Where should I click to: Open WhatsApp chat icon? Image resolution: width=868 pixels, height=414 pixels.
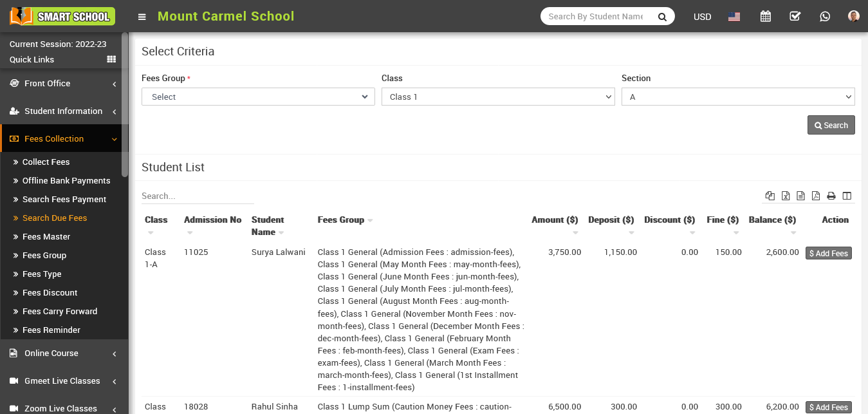tap(825, 17)
